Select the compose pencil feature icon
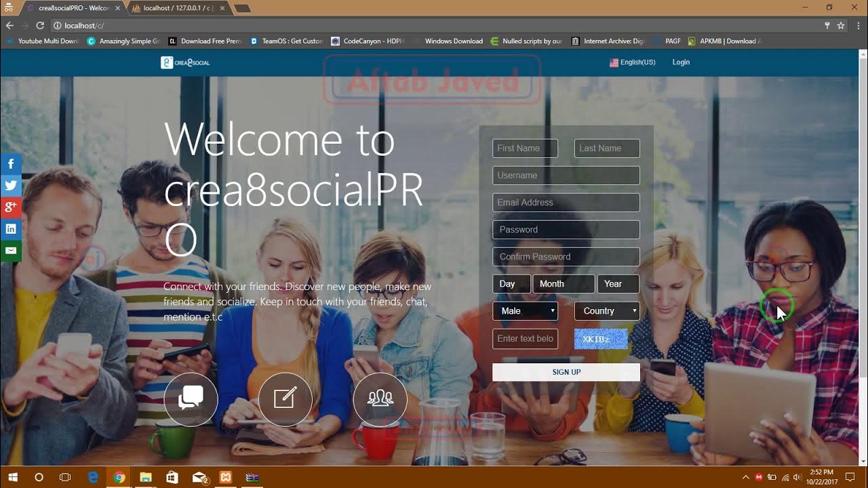The image size is (868, 488). click(285, 399)
